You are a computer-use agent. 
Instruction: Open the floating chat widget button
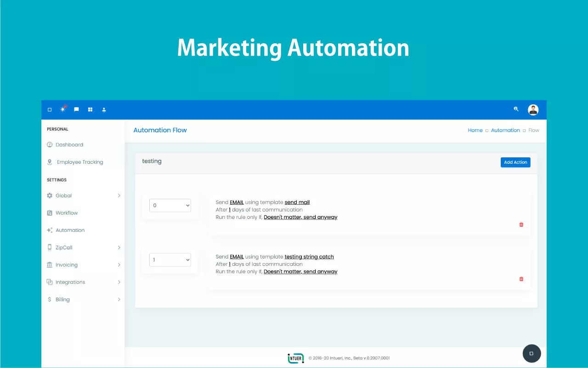(531, 353)
